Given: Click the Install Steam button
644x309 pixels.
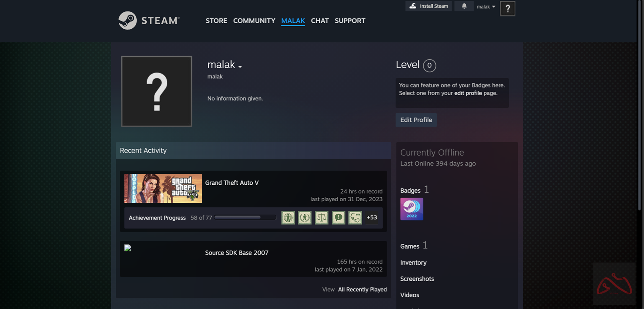Looking at the screenshot, I should (429, 6).
